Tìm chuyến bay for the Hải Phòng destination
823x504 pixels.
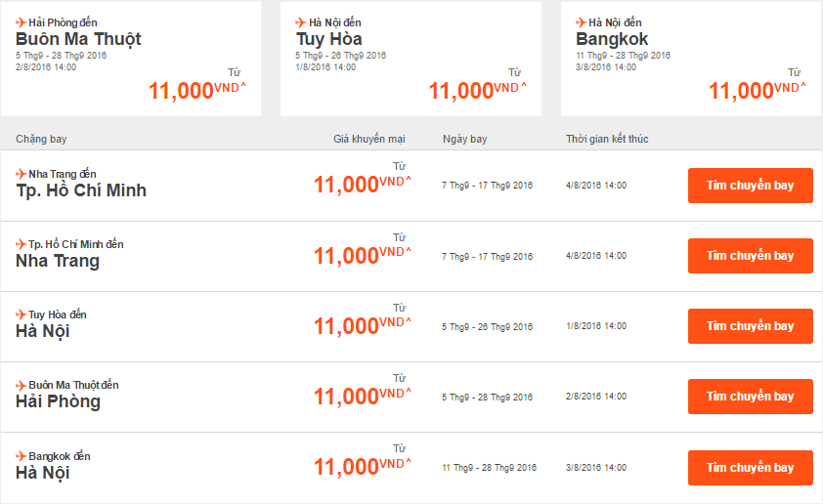click(x=750, y=397)
